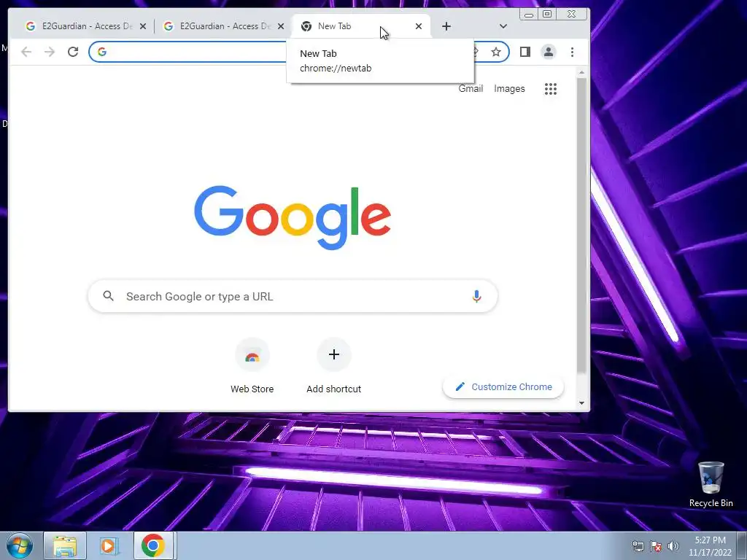The width and height of the screenshot is (747, 560).
Task: Click Customize Chrome button
Action: pyautogui.click(x=503, y=386)
